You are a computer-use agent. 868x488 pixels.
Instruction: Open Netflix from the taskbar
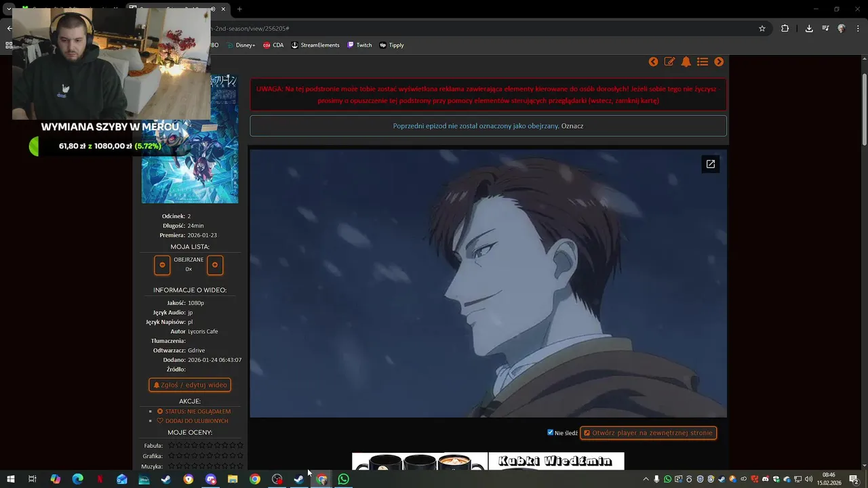(x=100, y=479)
